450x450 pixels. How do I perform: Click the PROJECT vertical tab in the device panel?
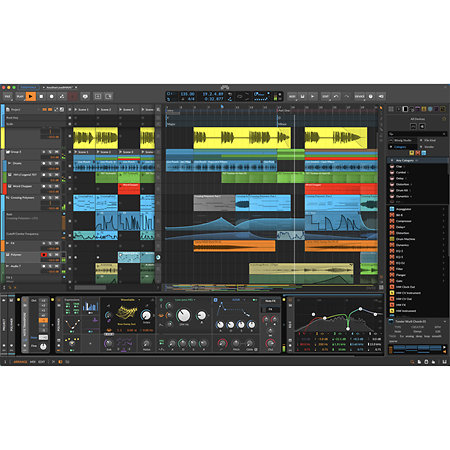[x=4, y=324]
